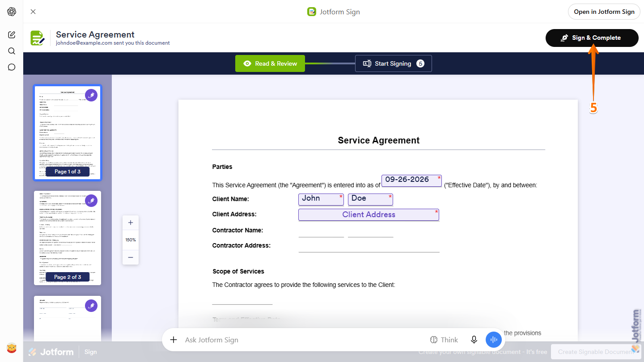Click the pen badge on page 2 thumbnail
The width and height of the screenshot is (644, 362).
coord(91,201)
